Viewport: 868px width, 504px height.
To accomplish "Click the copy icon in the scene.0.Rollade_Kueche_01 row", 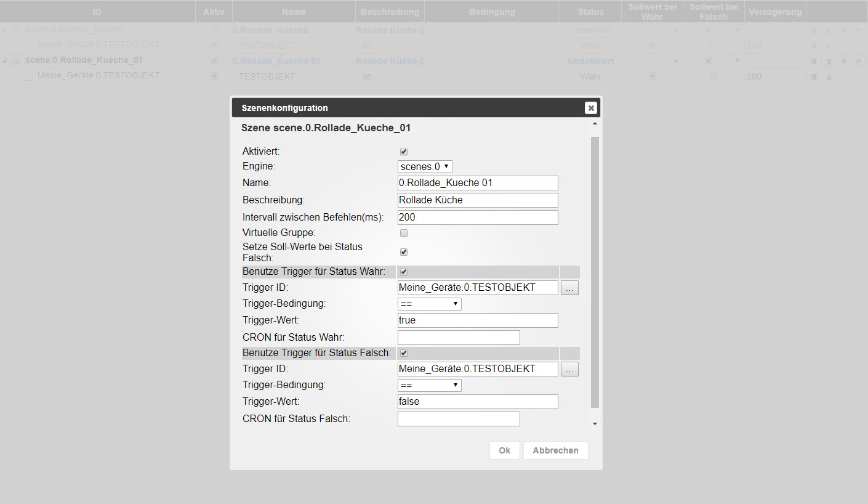I will click(858, 61).
